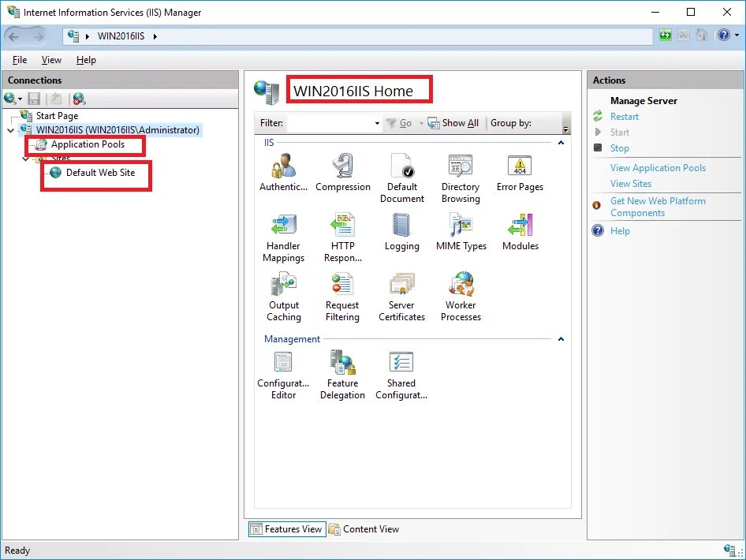Screen dimensions: 746x560
Task: Open the Worker Processes feature
Action: [461, 296]
